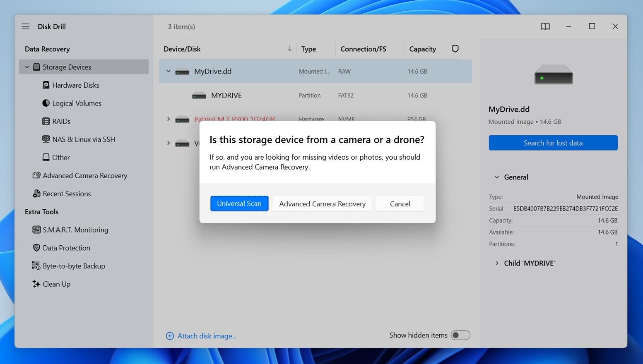Click the sort arrow in Device/Disk header
Screen dimensions: 643x364
[x=289, y=49]
